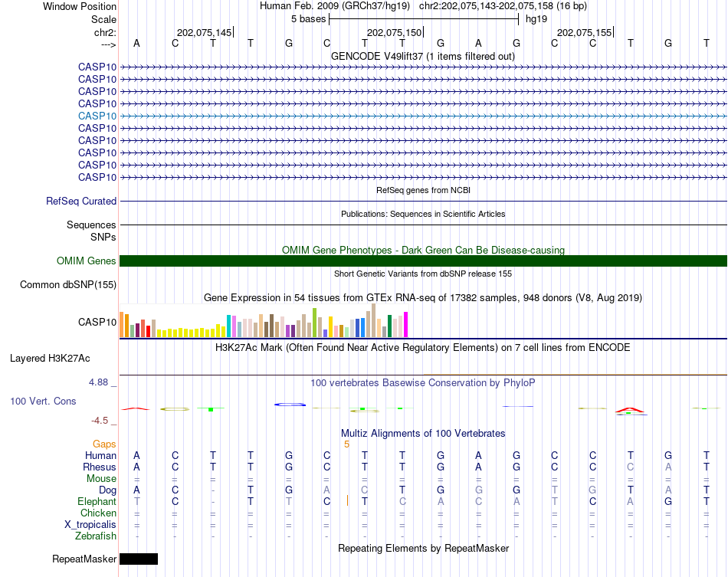The image size is (728, 577).
Task: Click the GENCODE V49lift37 track title
Action: click(422, 56)
